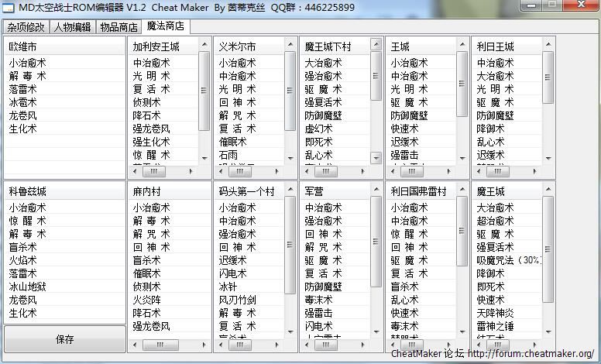Screen dimensions: 601x364
Task: Open the 人物编辑 tab
Action: 73,26
